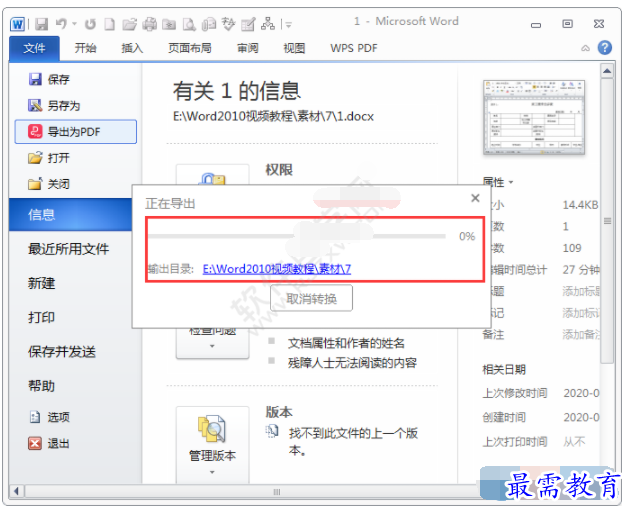The width and height of the screenshot is (629, 517).
Task: Select 导出为PDF in the backstage menu
Action: [75, 132]
